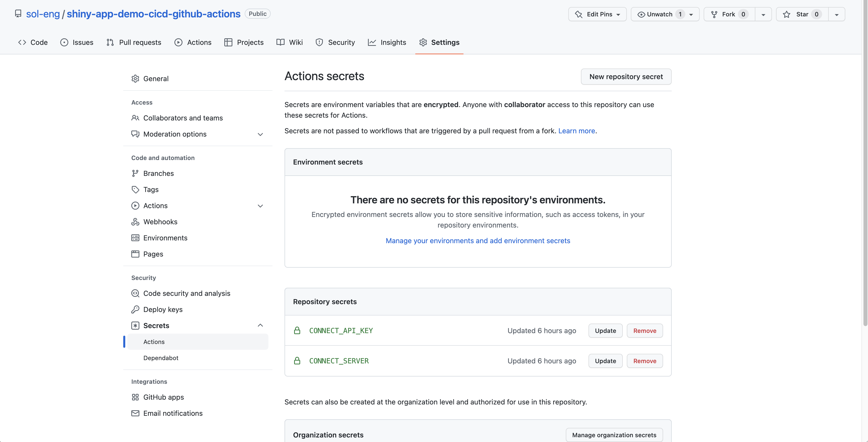Image resolution: width=868 pixels, height=442 pixels.
Task: Click the Code tab angle-brackets icon
Action: (22, 42)
